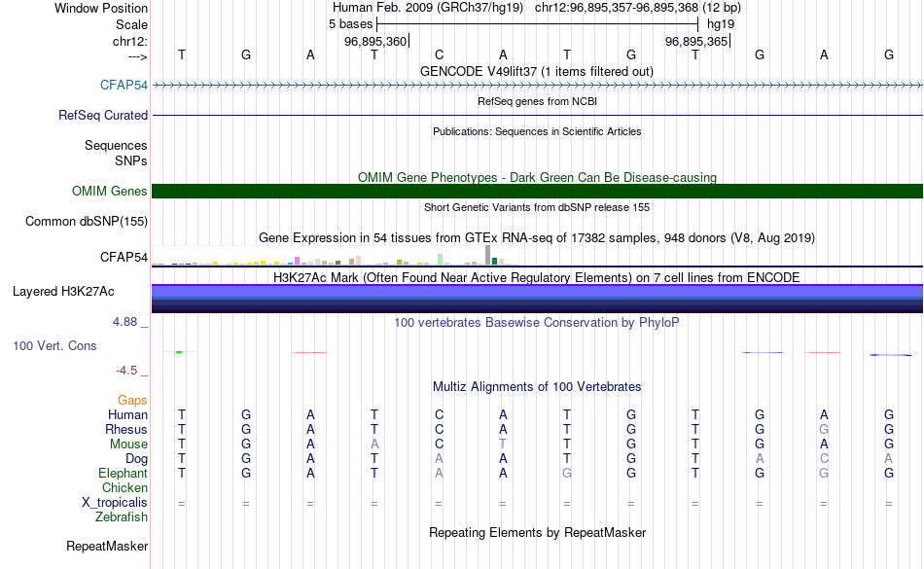Screen dimensions: 924x569
Task: Click Short Genetic Variants from dbSNP title
Action: (x=537, y=207)
